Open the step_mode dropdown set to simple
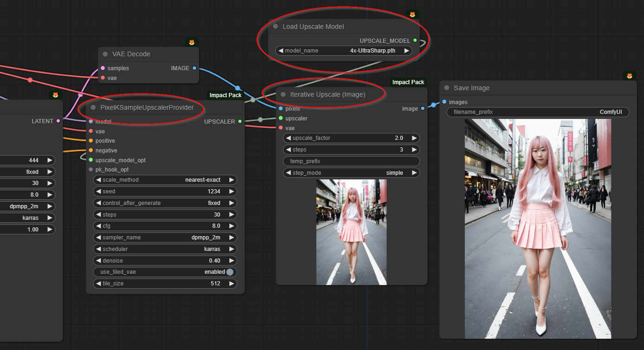644x350 pixels. tap(351, 173)
